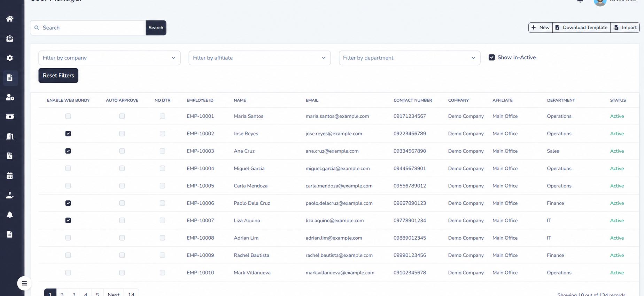The width and height of the screenshot is (644, 296).
Task: Click Download Template button label
Action: pos(585,27)
